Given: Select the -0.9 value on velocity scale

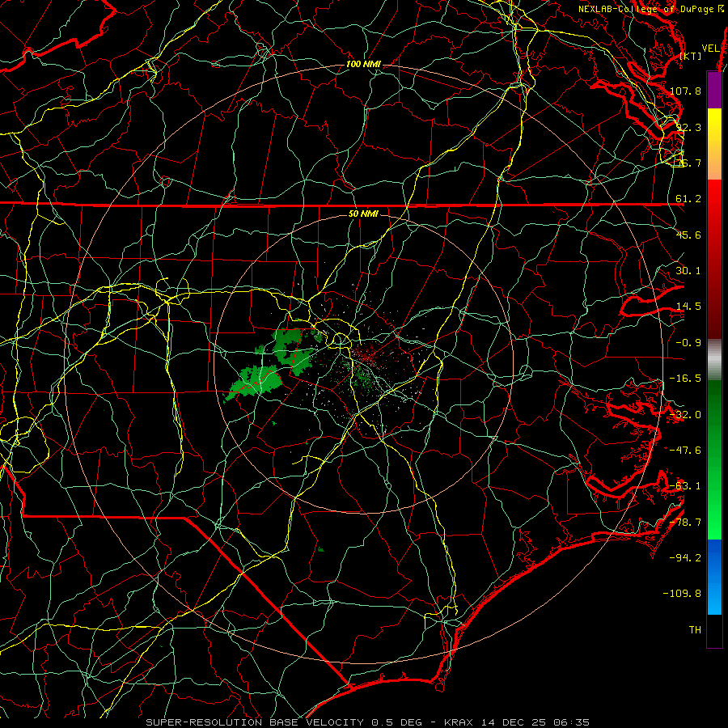Looking at the screenshot, I should 688,343.
